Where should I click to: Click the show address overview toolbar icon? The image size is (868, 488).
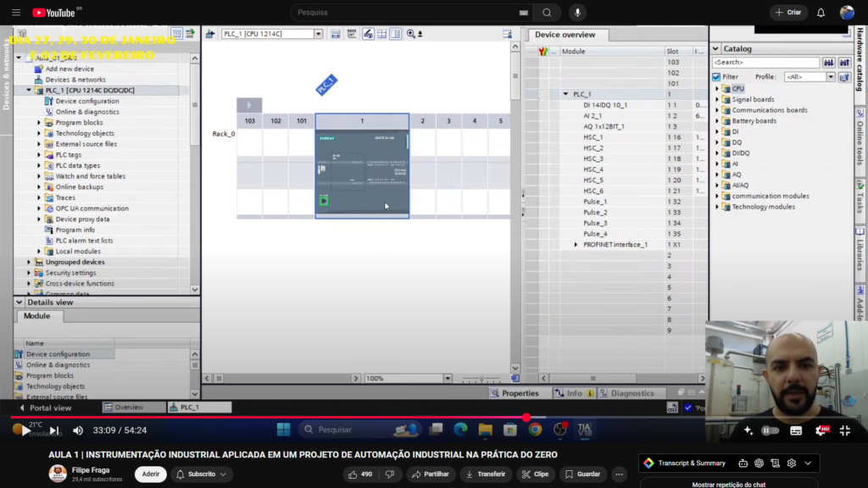[336, 34]
